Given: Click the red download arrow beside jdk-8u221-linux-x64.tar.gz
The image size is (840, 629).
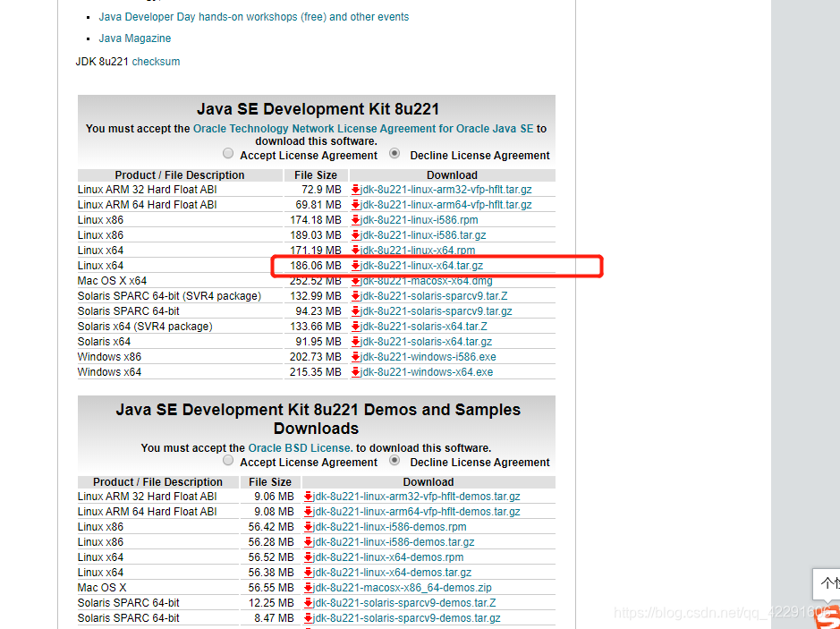Looking at the screenshot, I should 356,266.
